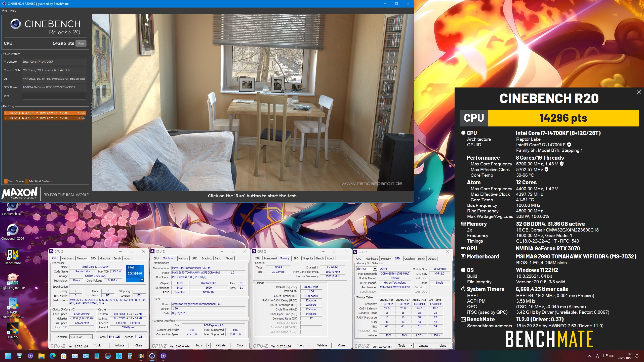
Task: Open the Cinebench 2024 desktop shortcut
Action: coord(13,232)
